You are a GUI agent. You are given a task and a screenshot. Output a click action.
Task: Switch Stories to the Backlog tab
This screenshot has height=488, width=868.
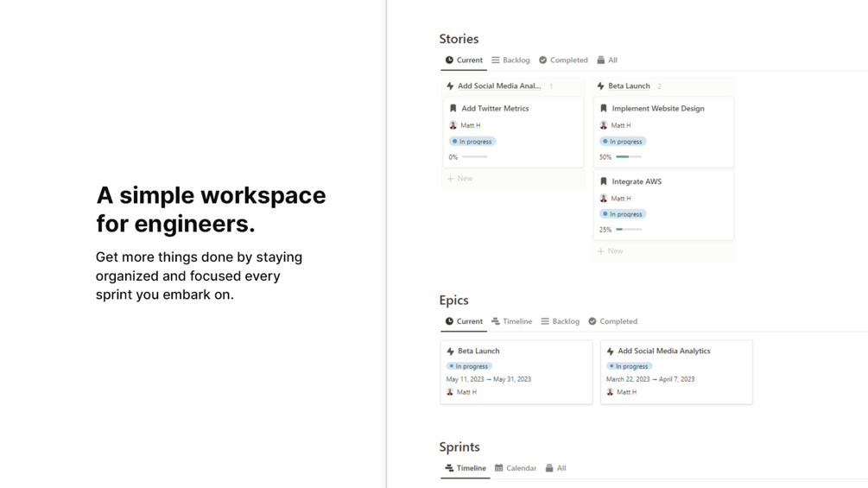tap(510, 60)
